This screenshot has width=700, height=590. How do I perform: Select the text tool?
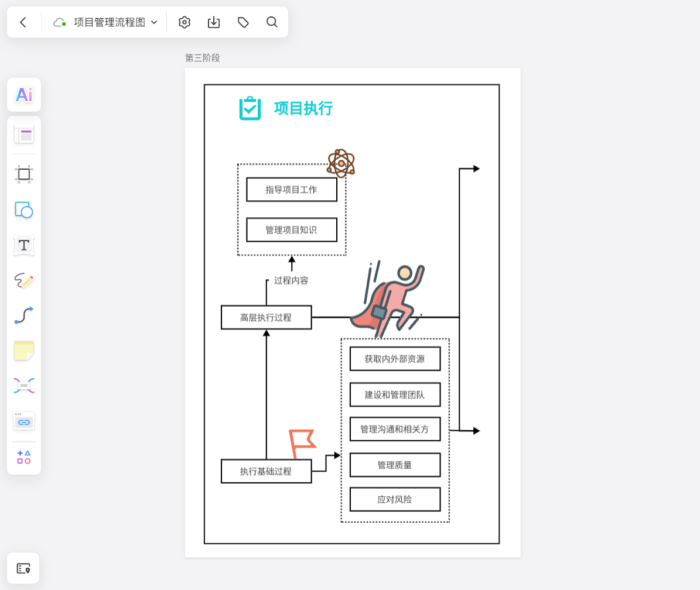pos(24,245)
